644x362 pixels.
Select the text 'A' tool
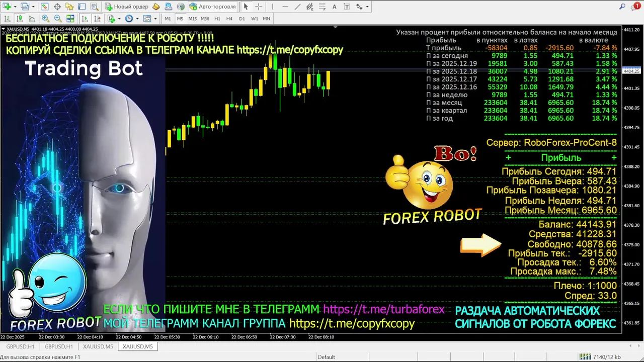pyautogui.click(x=335, y=7)
